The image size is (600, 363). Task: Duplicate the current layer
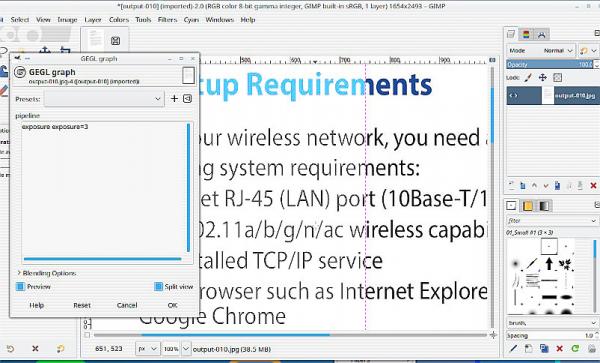558,186
